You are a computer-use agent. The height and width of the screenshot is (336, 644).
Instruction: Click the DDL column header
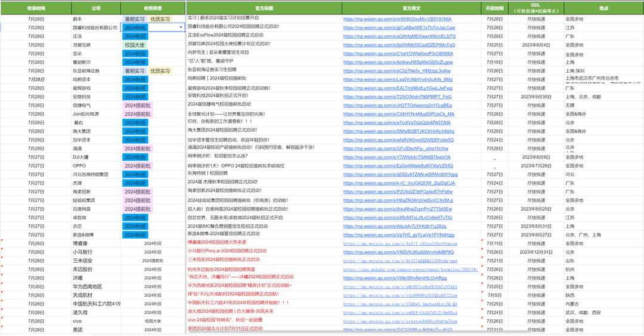[x=536, y=8]
